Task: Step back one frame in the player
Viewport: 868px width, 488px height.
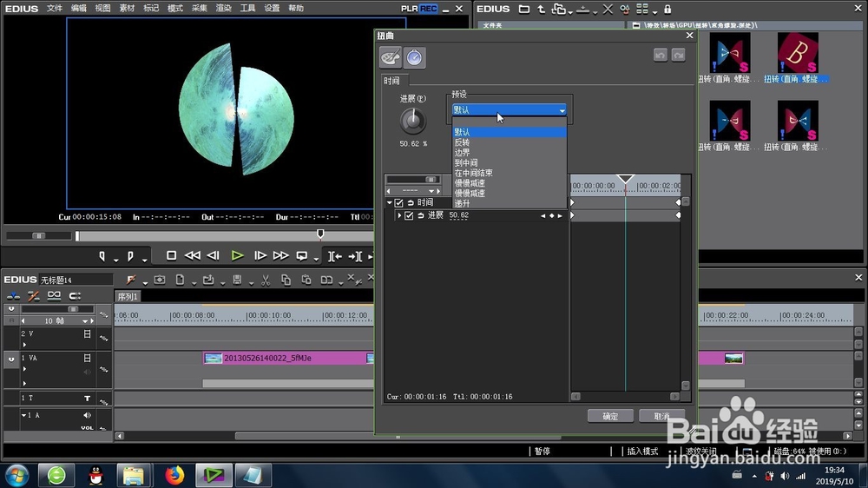Action: pos(214,255)
